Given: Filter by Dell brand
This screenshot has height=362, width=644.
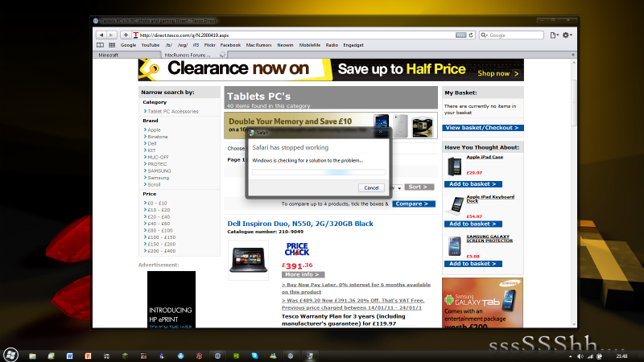Looking at the screenshot, I should pyautogui.click(x=152, y=144).
